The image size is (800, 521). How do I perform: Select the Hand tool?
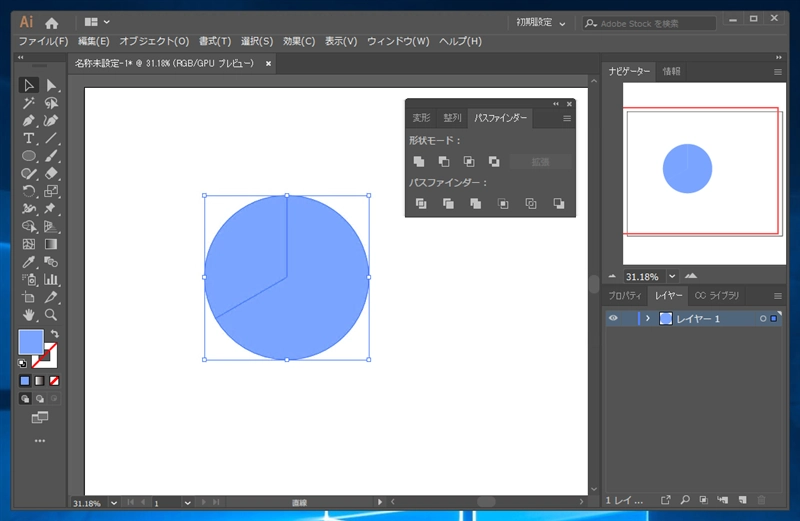pos(29,315)
